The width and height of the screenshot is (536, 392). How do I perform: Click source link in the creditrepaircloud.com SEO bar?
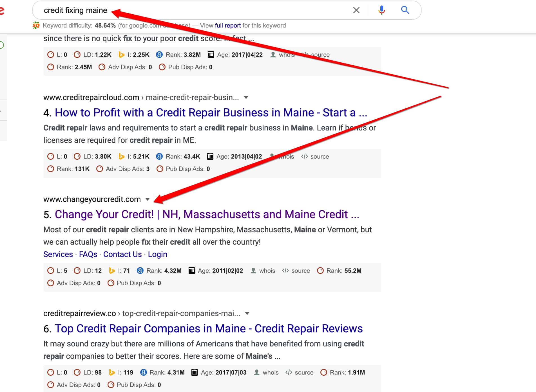[x=319, y=157]
